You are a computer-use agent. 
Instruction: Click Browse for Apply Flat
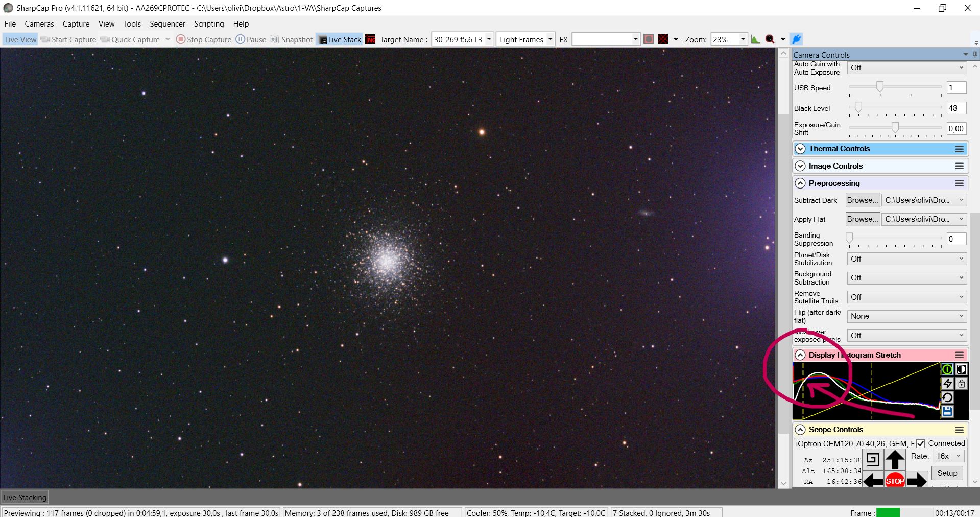click(x=863, y=219)
